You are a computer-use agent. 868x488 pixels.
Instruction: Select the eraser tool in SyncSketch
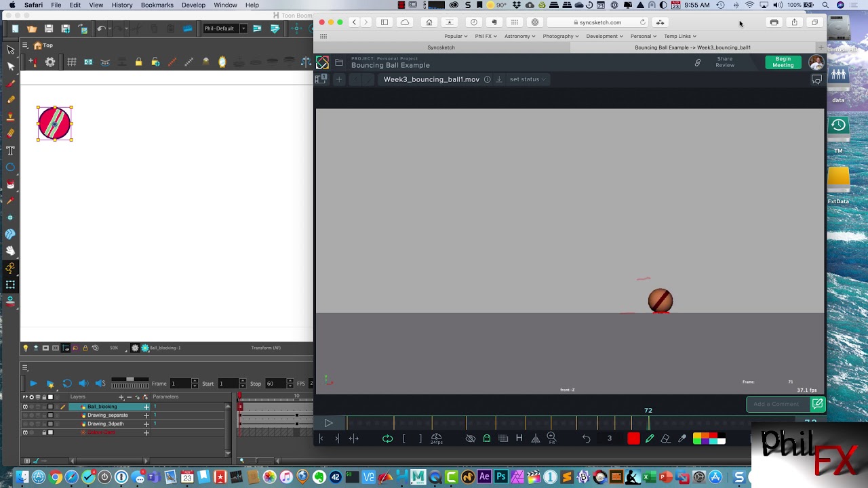[x=666, y=439]
